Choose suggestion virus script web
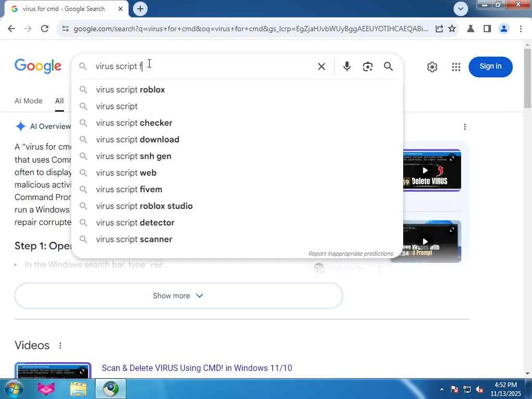This screenshot has width=532, height=399. tap(237, 172)
